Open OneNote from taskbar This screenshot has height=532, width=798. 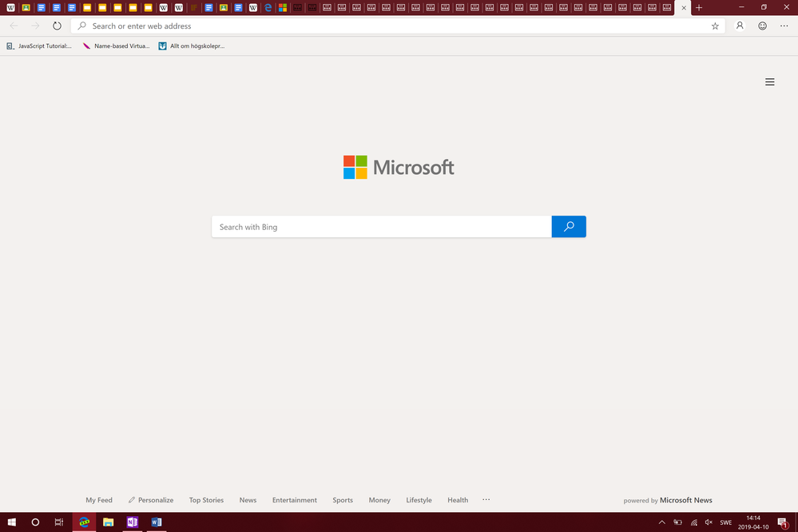point(133,522)
